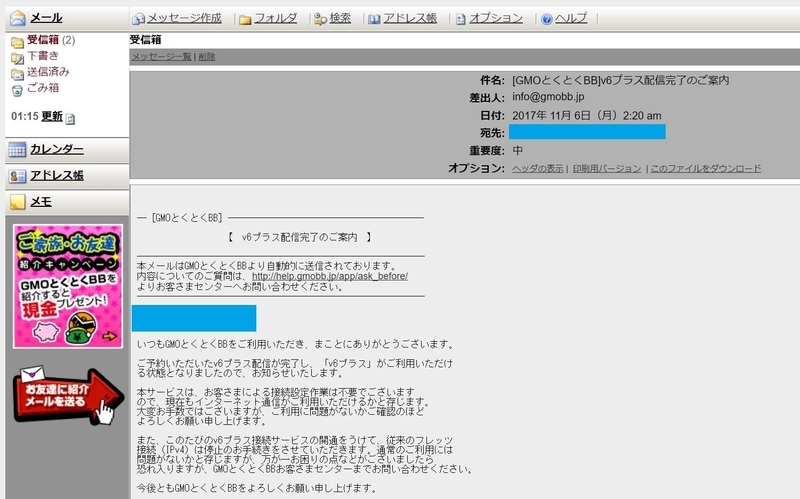Open アドレス帳 in the top toolbar
800x499 pixels.
[x=410, y=18]
